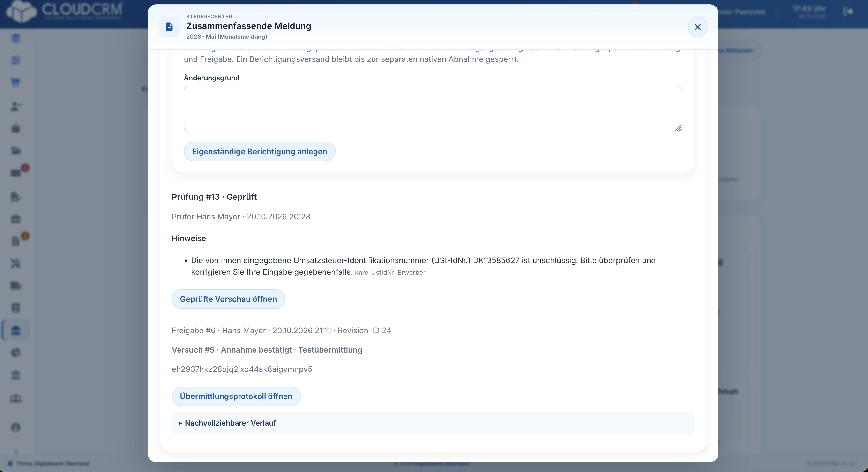Click the Hinweise heading

189,238
